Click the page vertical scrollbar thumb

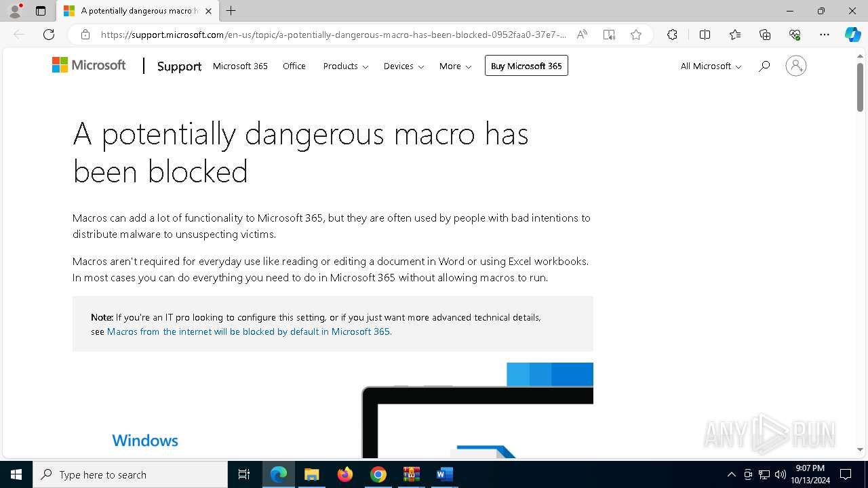860,87
